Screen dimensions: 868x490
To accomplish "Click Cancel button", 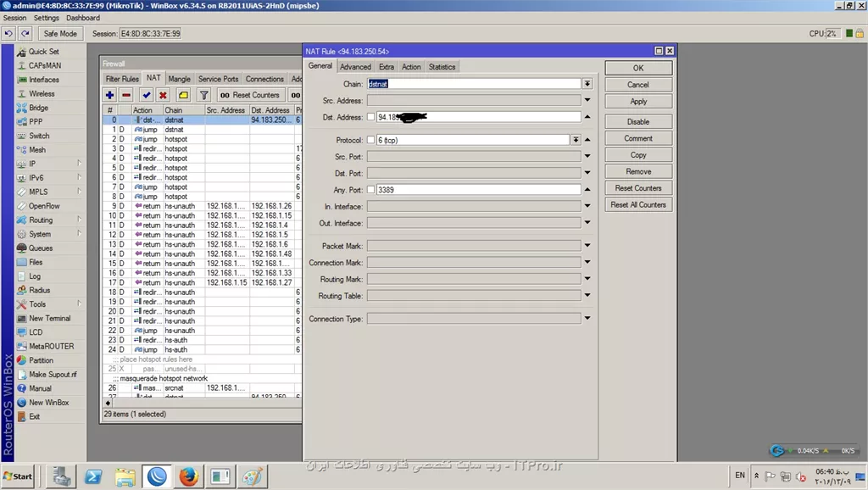I will pos(638,85).
